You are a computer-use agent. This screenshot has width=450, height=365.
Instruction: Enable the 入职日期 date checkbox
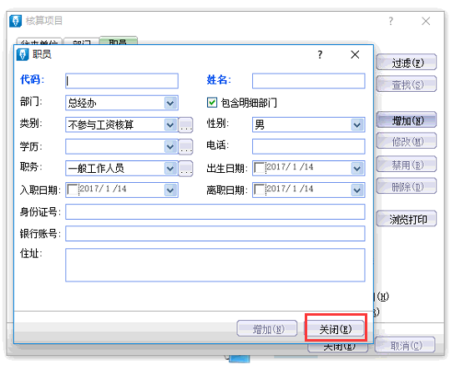pyautogui.click(x=72, y=190)
